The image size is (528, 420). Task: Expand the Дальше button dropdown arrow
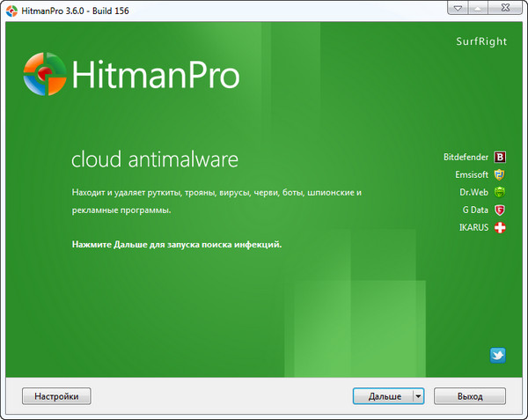(419, 396)
